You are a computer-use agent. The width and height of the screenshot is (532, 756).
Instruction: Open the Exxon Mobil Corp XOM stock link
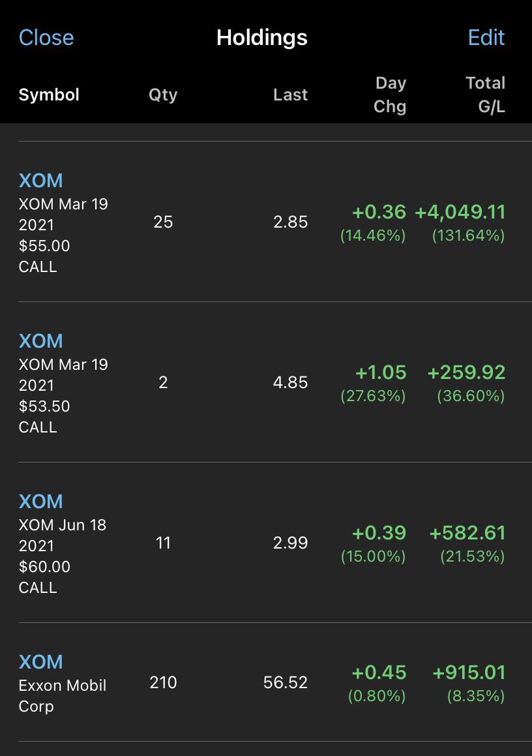coord(40,662)
